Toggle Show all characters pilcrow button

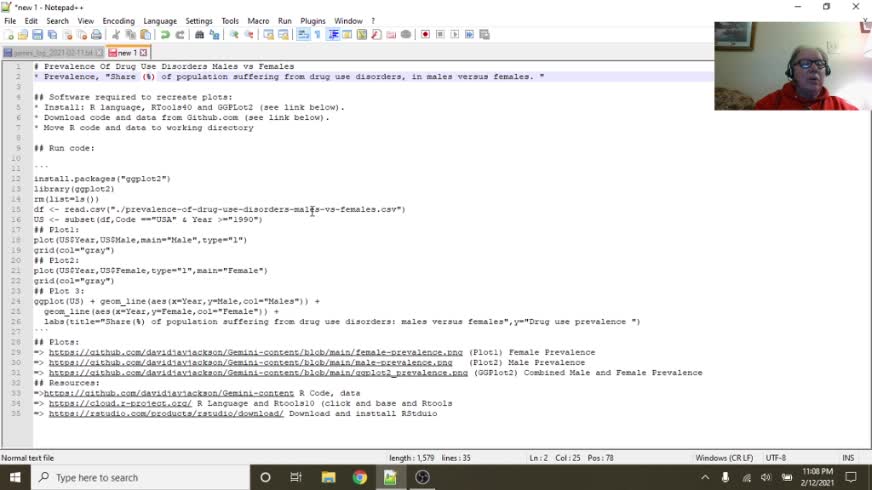pyautogui.click(x=318, y=34)
